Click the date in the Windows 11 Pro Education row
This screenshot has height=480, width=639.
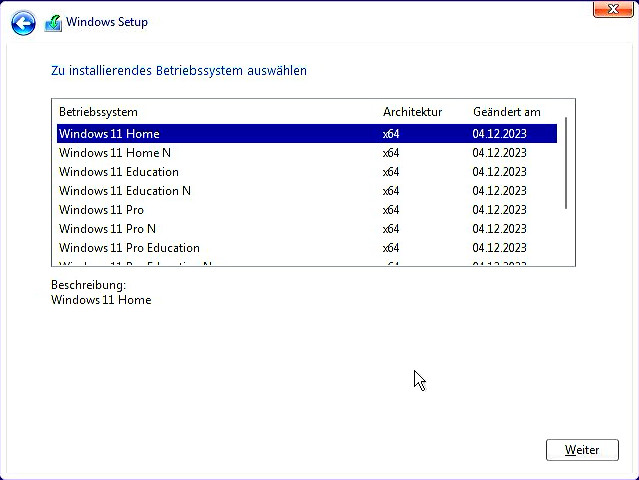tap(500, 248)
